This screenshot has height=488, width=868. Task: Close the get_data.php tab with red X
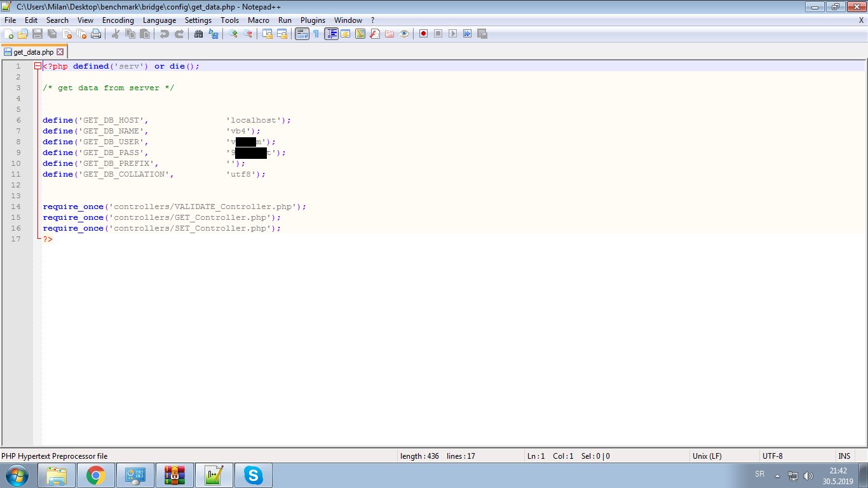tap(60, 52)
